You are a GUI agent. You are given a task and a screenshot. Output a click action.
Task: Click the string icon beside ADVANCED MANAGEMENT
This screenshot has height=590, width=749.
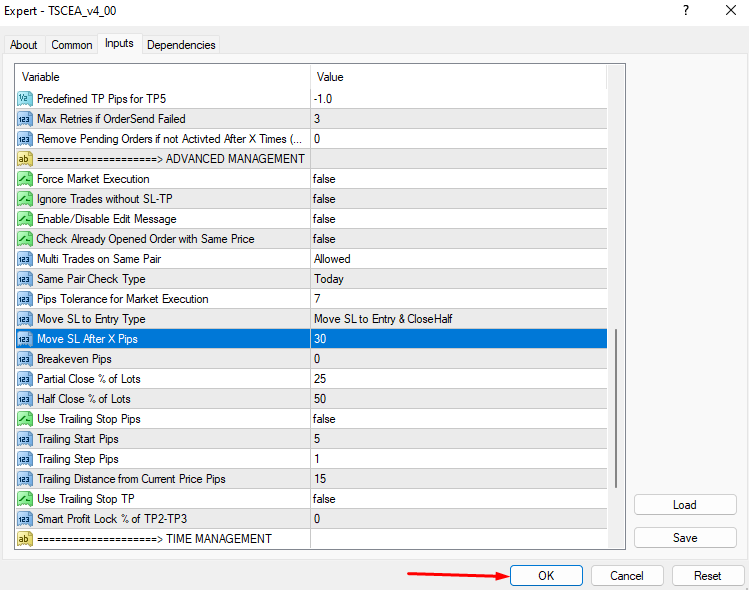25,159
